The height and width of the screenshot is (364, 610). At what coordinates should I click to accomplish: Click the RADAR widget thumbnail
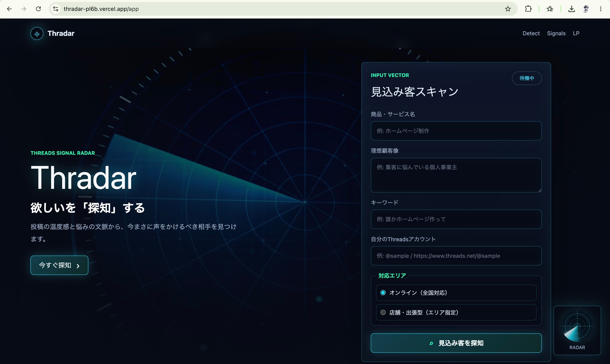coord(577,330)
